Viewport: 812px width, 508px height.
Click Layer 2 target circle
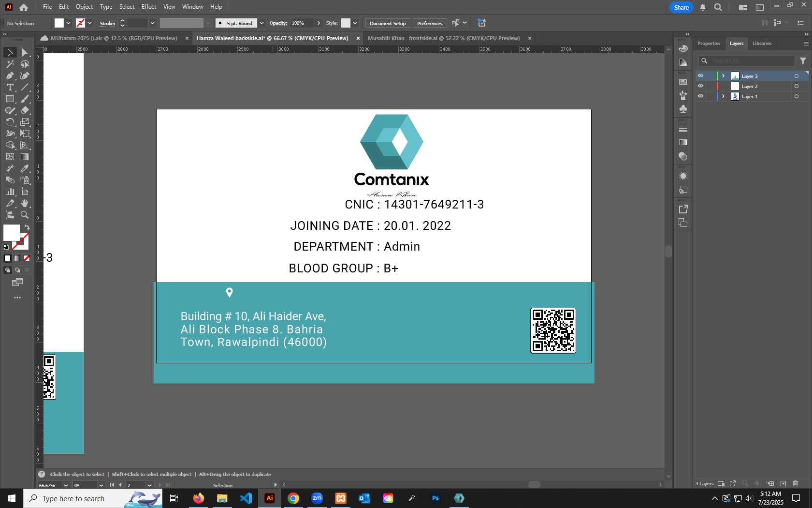(797, 86)
